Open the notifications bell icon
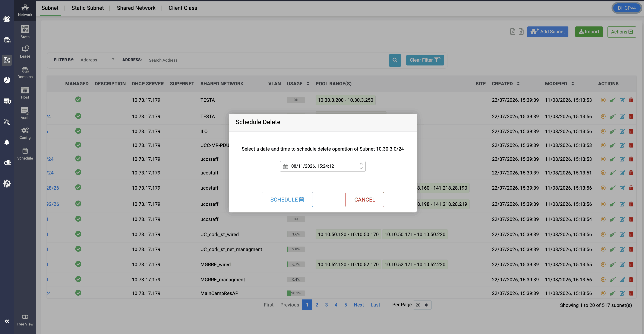This screenshot has width=644, height=334. pos(7,142)
